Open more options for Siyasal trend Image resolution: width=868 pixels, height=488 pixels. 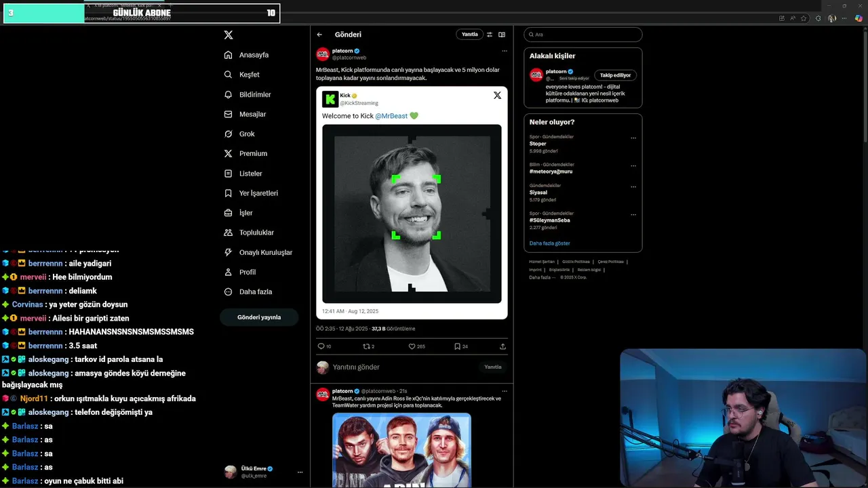click(633, 187)
